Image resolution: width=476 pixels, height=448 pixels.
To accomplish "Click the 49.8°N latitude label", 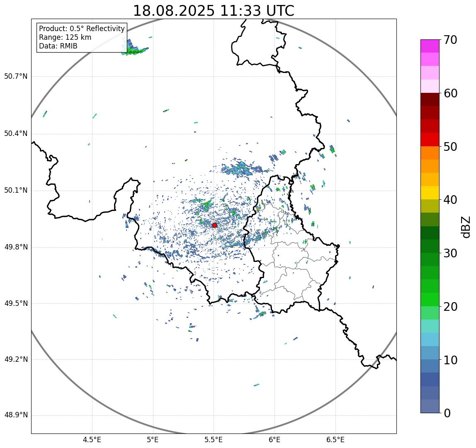I will [16, 247].
